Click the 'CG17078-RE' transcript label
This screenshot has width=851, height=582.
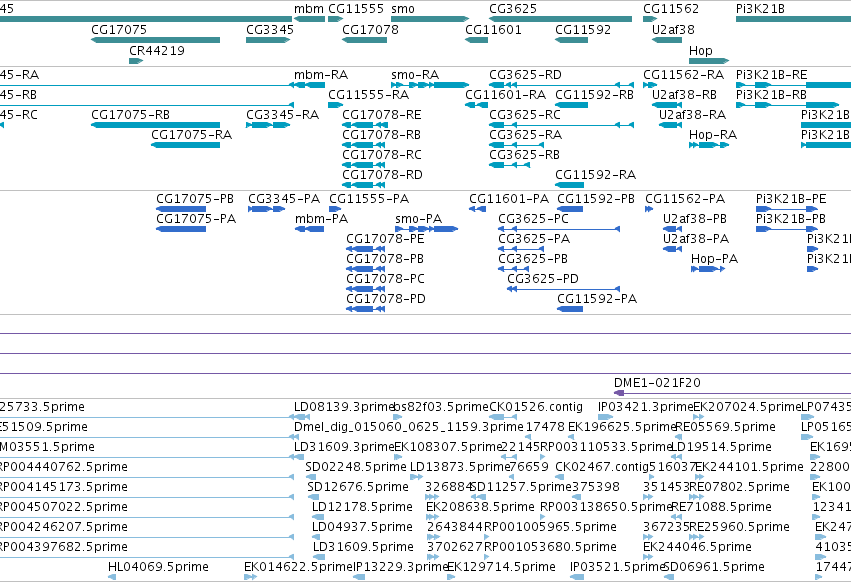coord(382,115)
